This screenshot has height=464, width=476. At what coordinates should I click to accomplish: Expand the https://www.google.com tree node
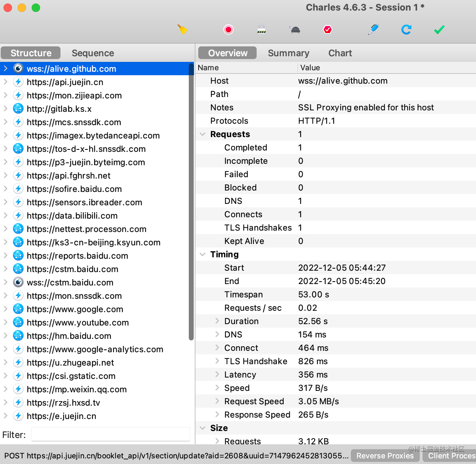[6, 309]
